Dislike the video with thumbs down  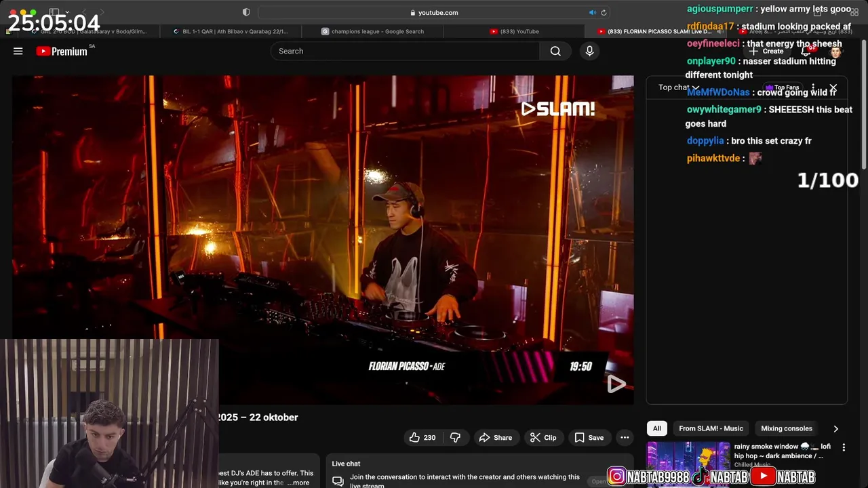point(455,438)
